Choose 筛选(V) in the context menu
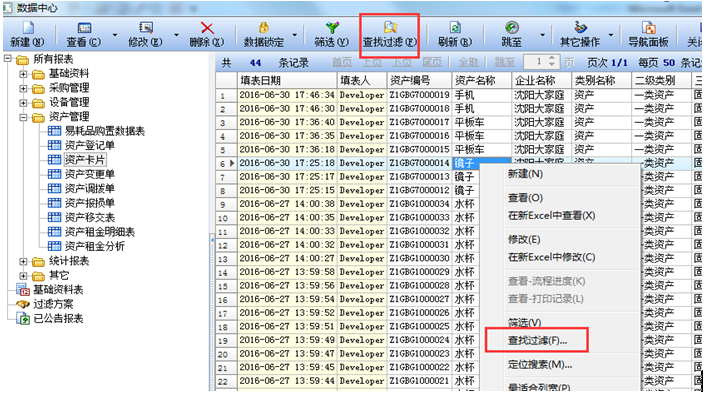The image size is (706, 397). click(x=525, y=323)
